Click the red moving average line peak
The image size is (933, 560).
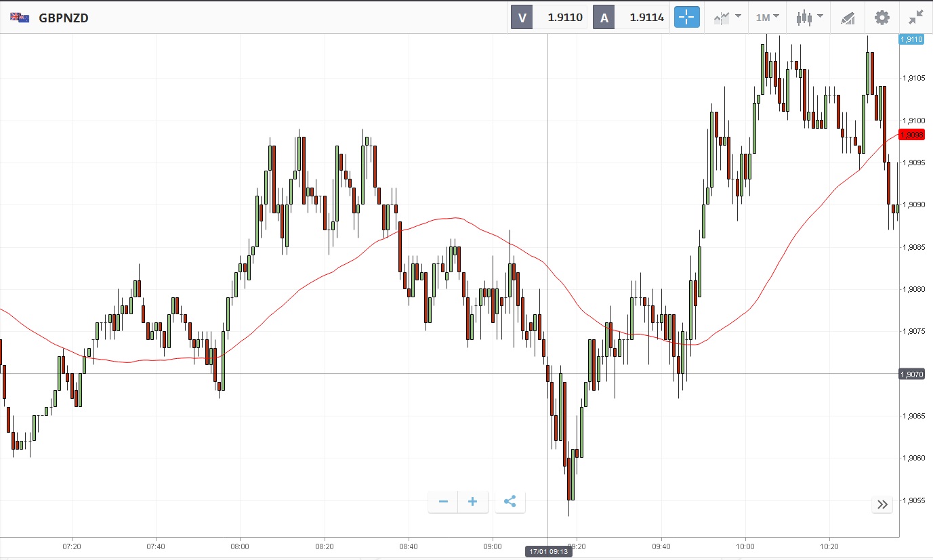(x=455, y=218)
